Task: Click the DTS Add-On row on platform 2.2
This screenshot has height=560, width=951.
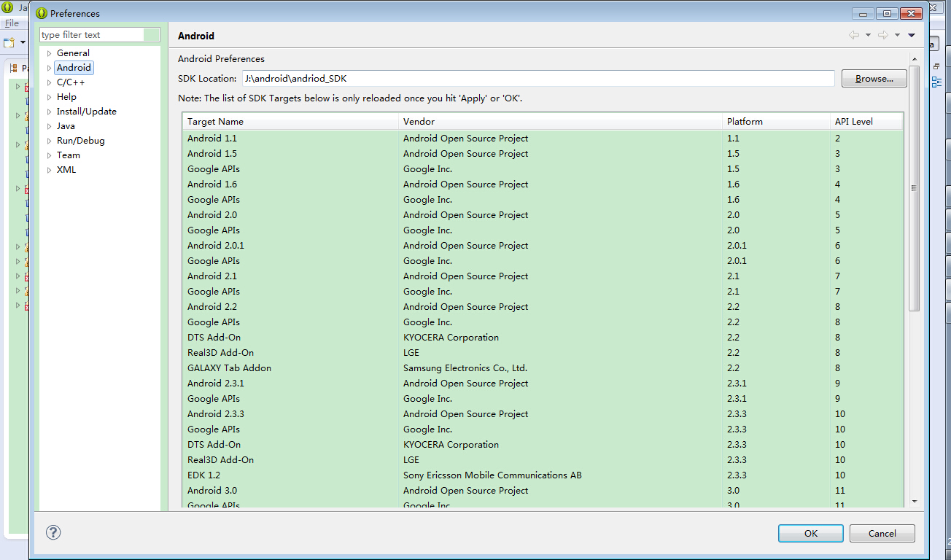Action: coord(543,338)
